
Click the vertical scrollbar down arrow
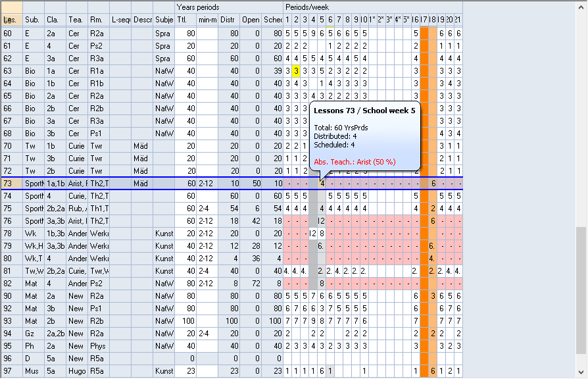click(x=581, y=372)
